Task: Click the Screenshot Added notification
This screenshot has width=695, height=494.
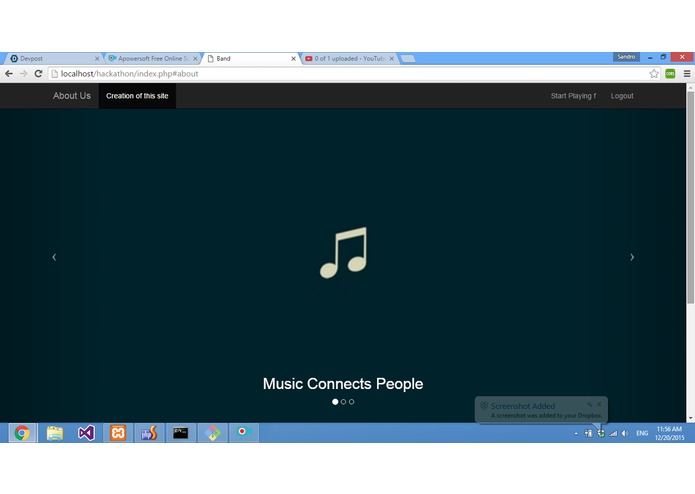Action: (541, 410)
